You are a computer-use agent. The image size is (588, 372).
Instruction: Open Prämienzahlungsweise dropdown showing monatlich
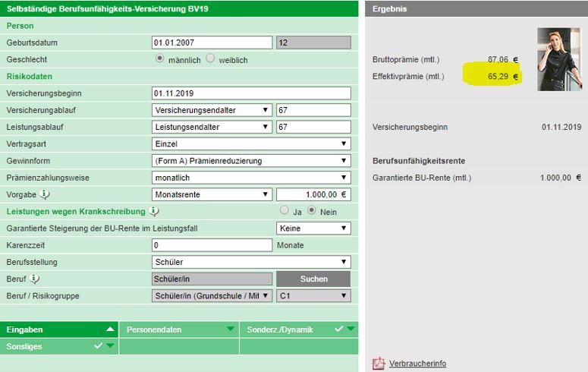point(251,178)
